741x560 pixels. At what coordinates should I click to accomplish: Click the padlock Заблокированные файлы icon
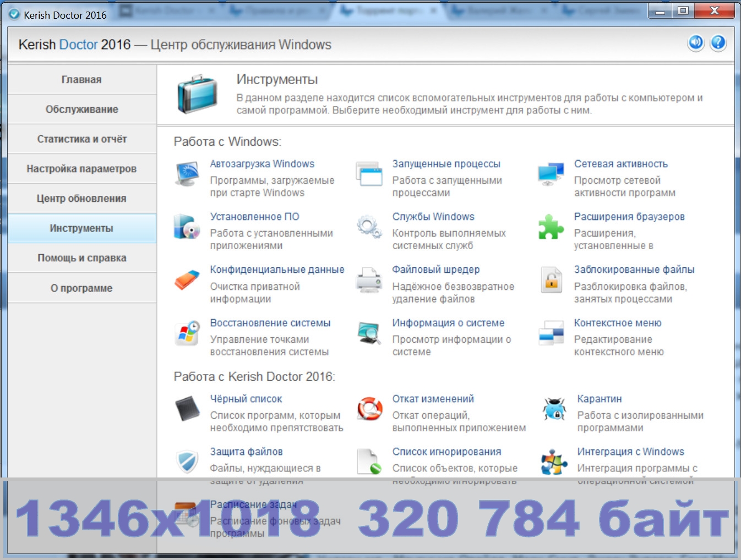551,280
